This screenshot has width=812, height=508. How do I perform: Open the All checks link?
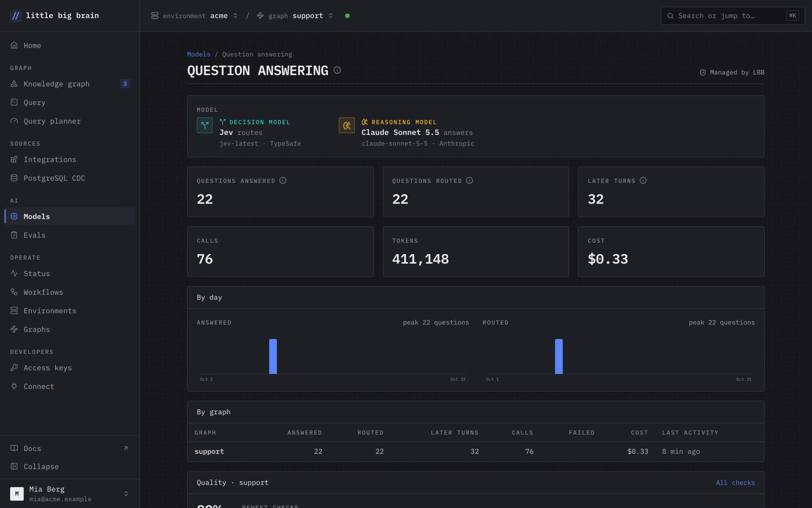(735, 483)
